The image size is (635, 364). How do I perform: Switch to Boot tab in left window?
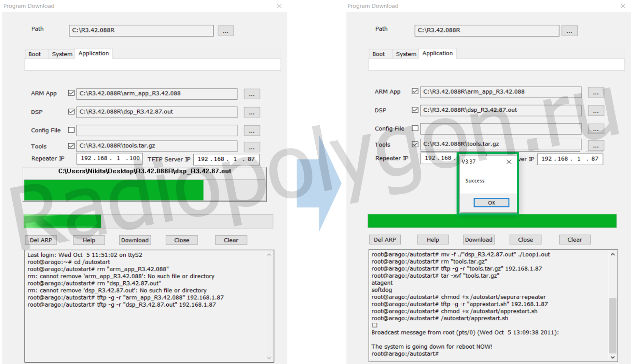[x=34, y=54]
